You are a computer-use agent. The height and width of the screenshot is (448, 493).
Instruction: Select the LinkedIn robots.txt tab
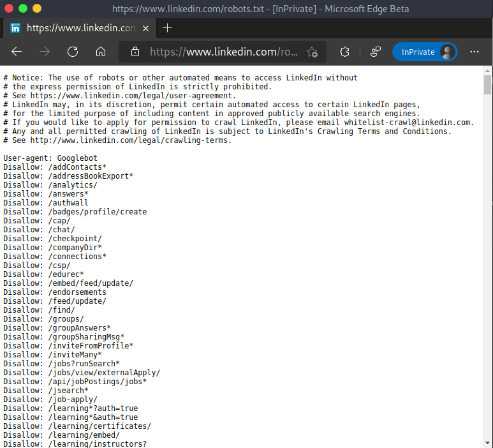click(x=79, y=28)
